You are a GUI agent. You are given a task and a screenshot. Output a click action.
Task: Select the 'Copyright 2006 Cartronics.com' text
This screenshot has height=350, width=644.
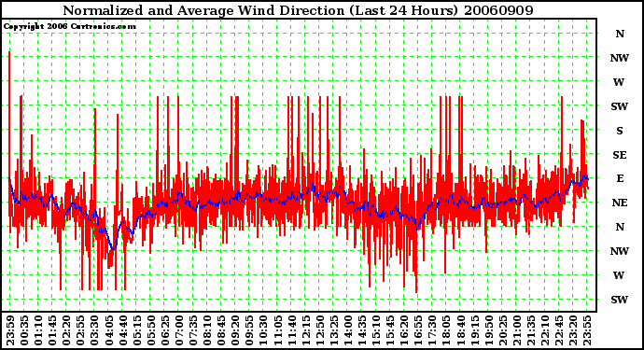click(x=70, y=27)
